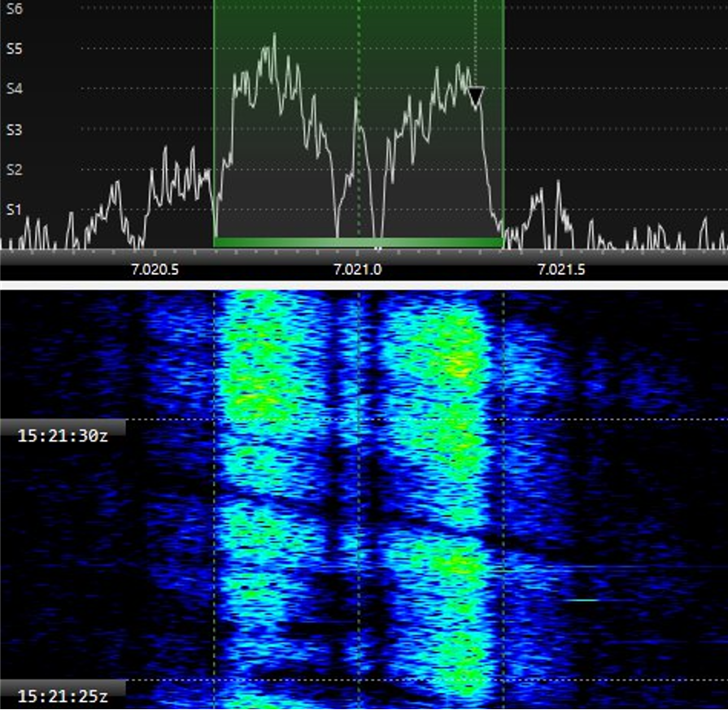Click the S2 signal level label
Screen dimensions: 728x710
(x=14, y=170)
